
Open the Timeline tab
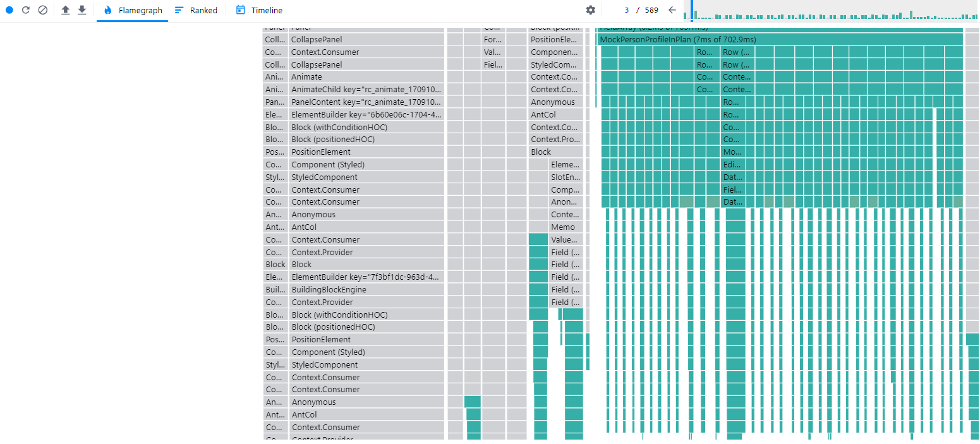(x=259, y=10)
